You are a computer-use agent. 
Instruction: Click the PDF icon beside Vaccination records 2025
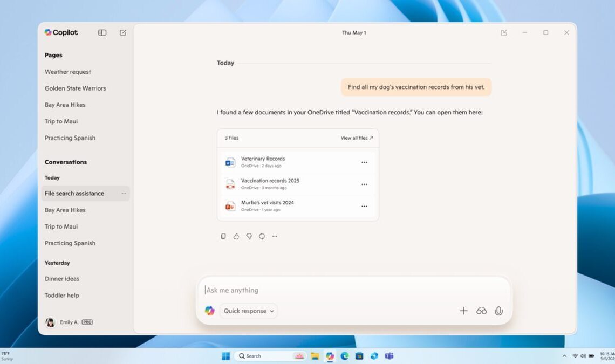click(x=230, y=184)
